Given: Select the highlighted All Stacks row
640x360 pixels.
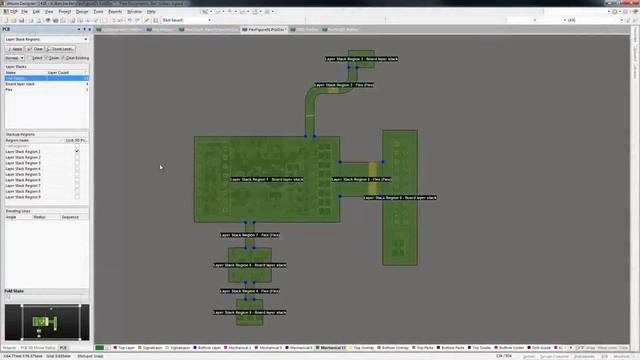Looking at the screenshot, I should coord(47,78).
